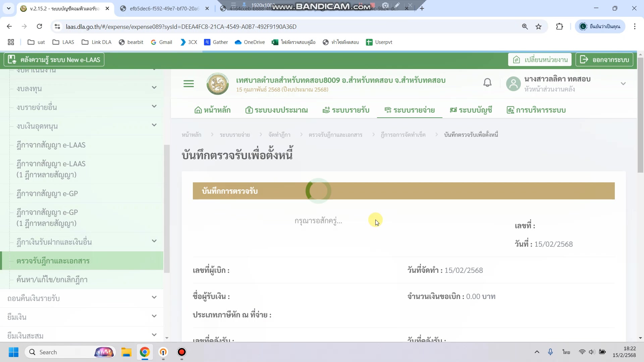Toggle the hamburger sidebar menu
Viewport: 644px width, 362px height.
189,83
